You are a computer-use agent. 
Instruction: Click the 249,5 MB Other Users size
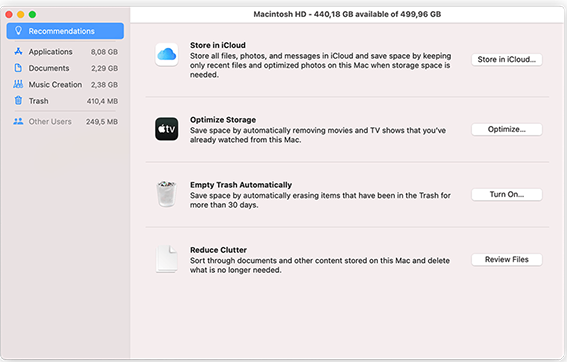click(x=102, y=122)
